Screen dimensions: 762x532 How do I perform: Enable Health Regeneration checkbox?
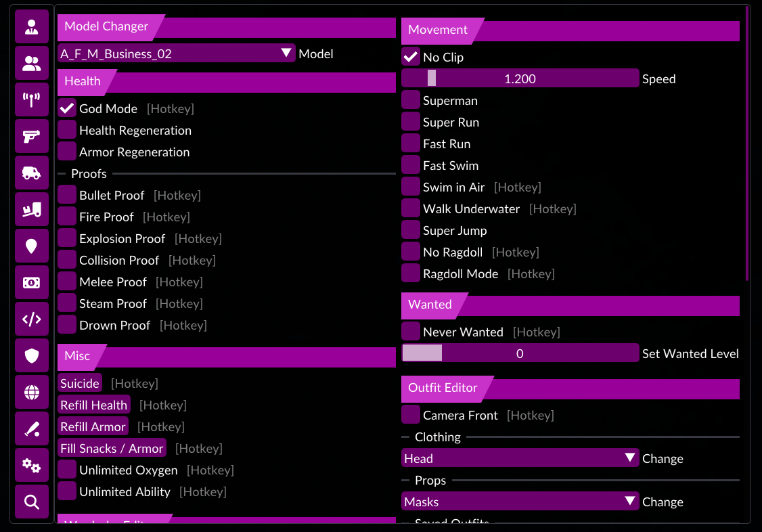coord(67,130)
